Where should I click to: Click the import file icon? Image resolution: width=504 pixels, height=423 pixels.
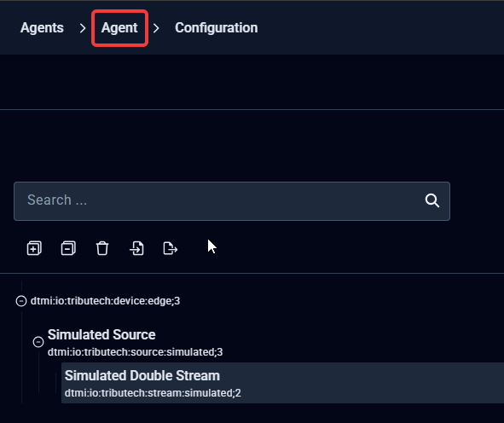pyautogui.click(x=136, y=248)
